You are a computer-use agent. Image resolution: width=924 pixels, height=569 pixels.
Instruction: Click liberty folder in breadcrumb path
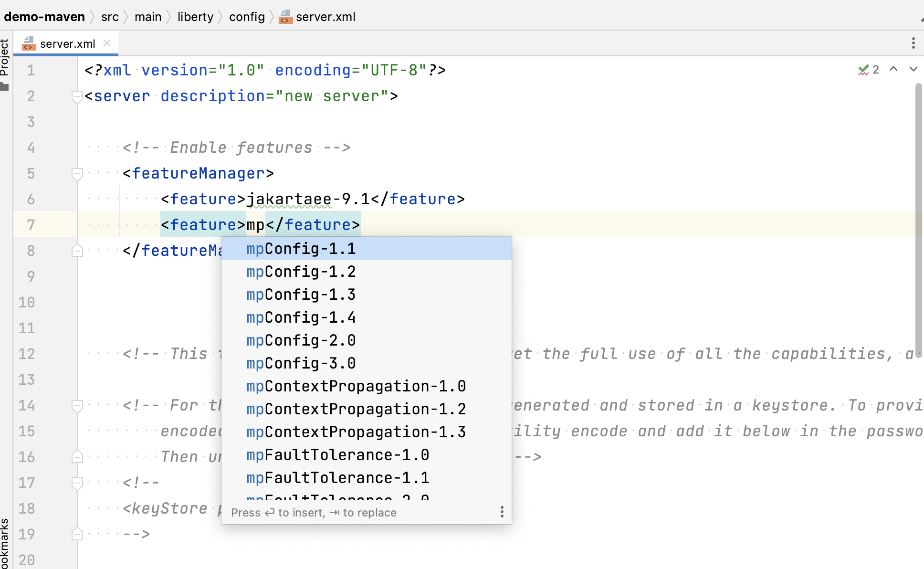195,17
